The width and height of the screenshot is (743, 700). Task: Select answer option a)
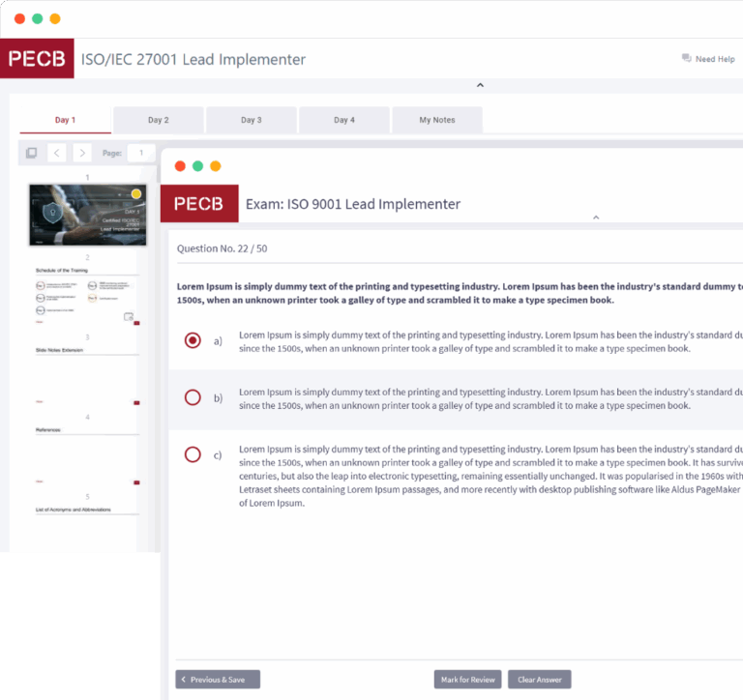coord(193,340)
